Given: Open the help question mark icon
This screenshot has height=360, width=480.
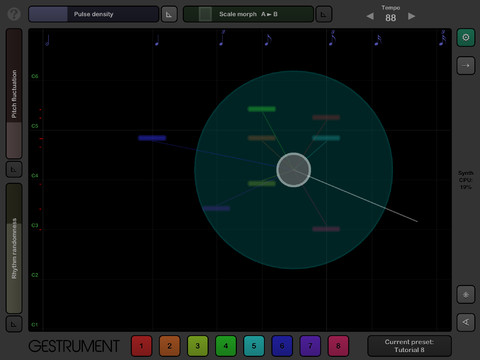Looking at the screenshot, I should (x=14, y=14).
